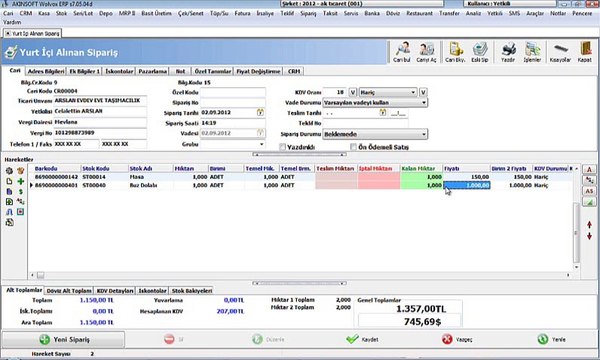Click the blue document icon in Hareketler
Viewport: 600px width, 360px height.
point(10,191)
